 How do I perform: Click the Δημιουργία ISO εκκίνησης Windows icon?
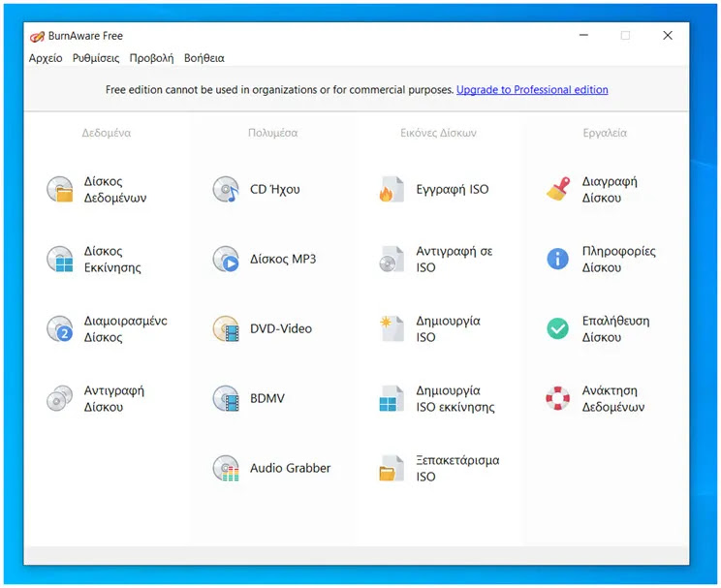392,398
